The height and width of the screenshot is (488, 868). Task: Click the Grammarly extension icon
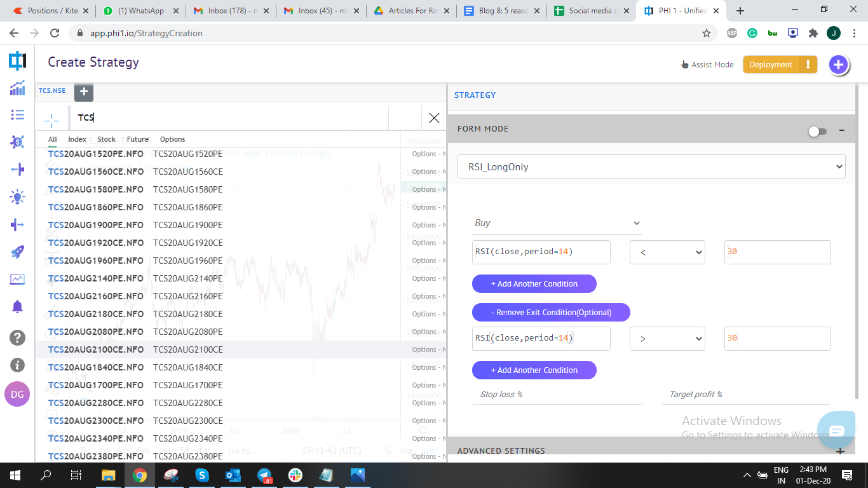point(752,33)
